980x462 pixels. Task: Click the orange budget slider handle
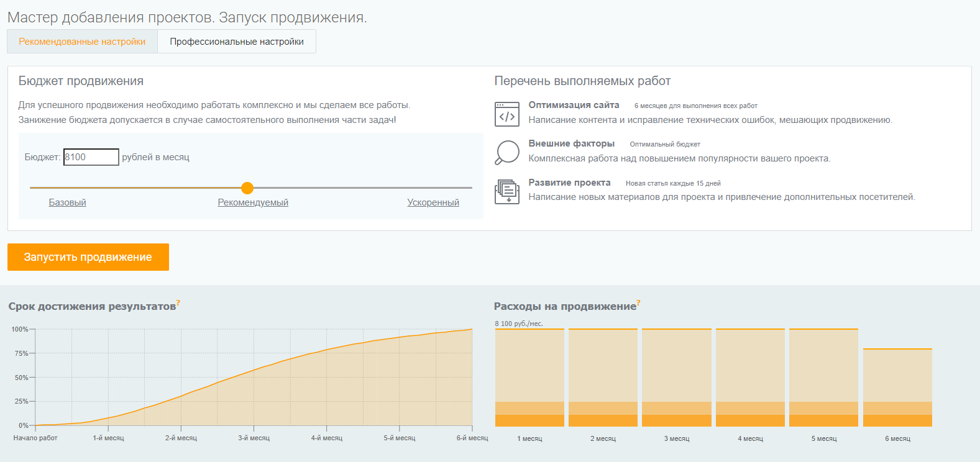coord(247,188)
